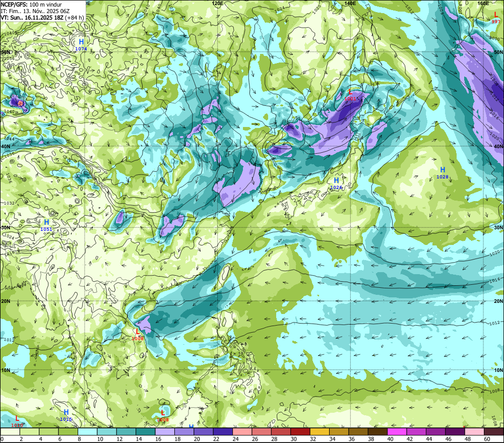Click the "NCEP/GFS: 100 m vindur" title
This screenshot has height=443, width=504.
click(31, 5)
